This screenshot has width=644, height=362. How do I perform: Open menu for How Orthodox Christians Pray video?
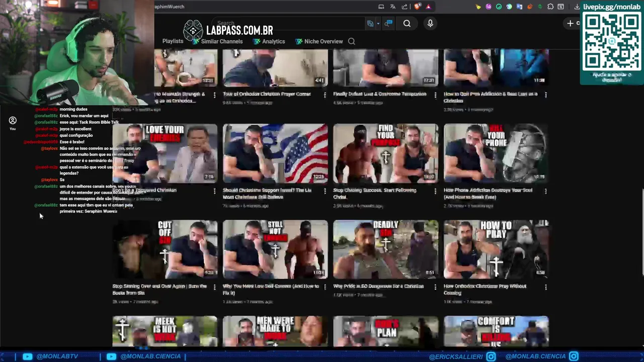pos(546,287)
